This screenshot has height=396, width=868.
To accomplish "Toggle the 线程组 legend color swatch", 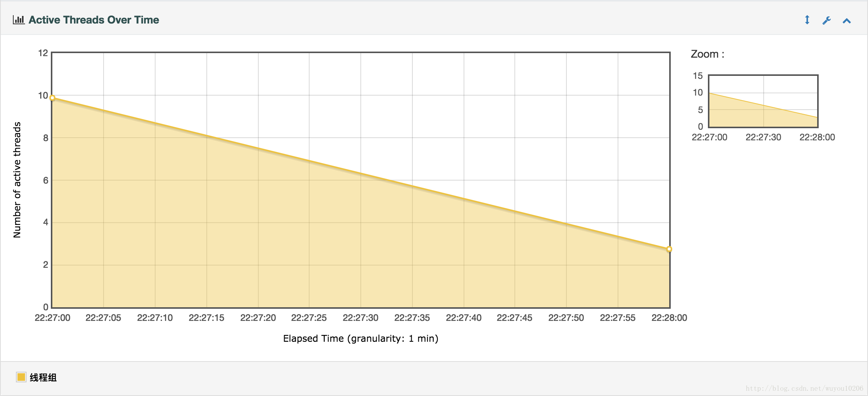I will click(x=21, y=377).
